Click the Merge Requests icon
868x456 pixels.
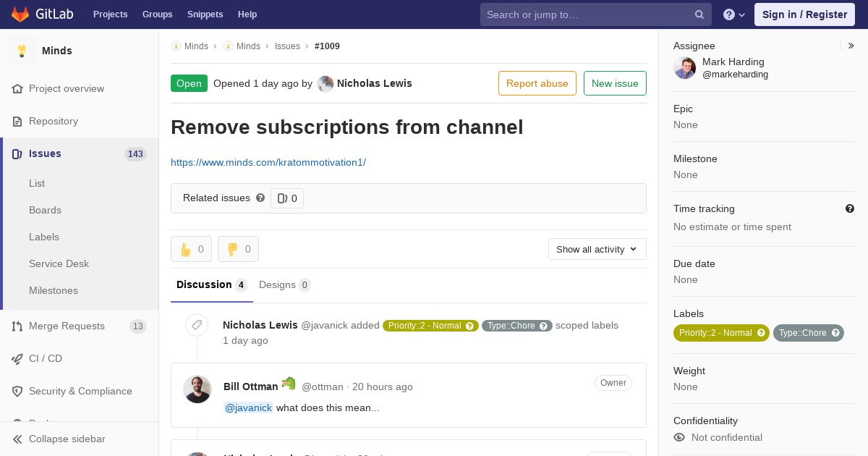point(17,326)
